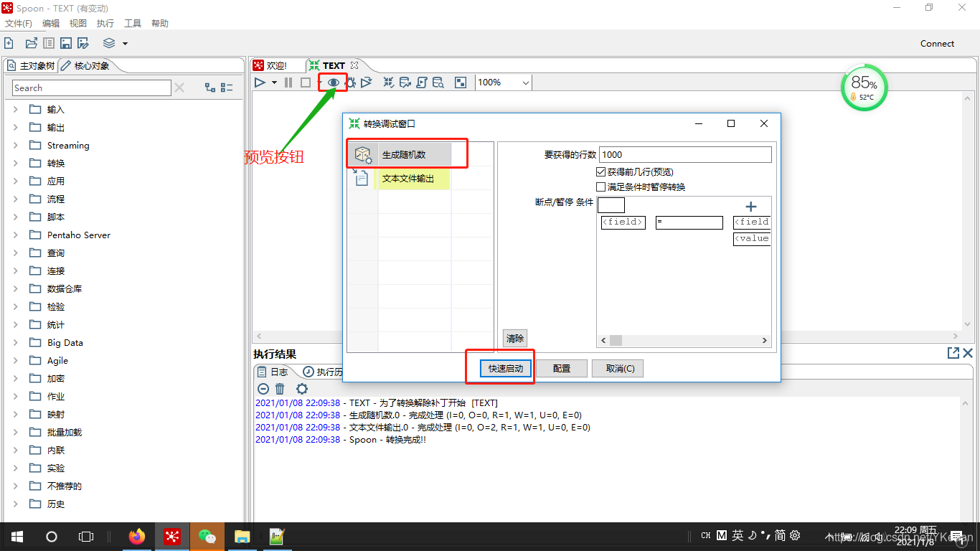The width and height of the screenshot is (980, 551).
Task: Open the 视图 menu
Action: (78, 24)
